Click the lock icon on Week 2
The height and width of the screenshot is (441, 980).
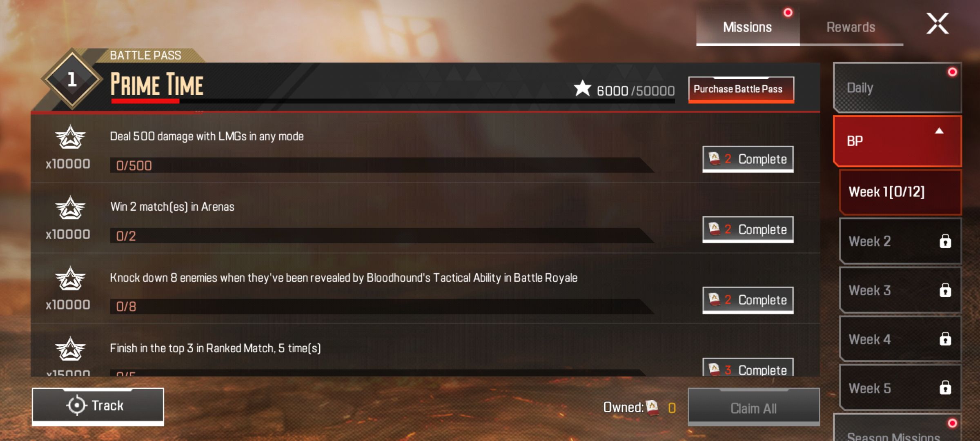[945, 241]
